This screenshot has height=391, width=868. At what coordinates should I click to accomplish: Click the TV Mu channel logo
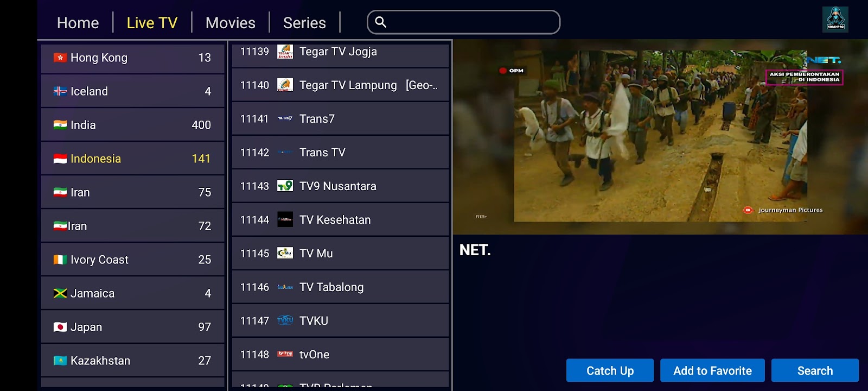coord(285,253)
